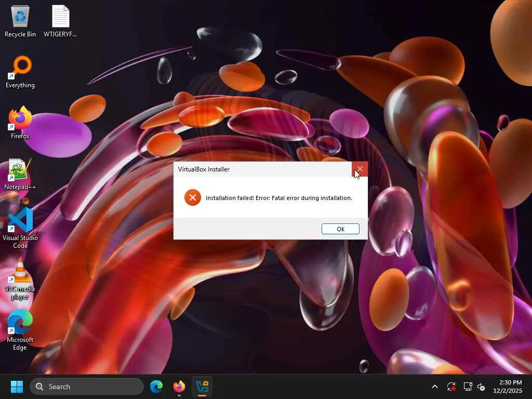This screenshot has height=399, width=532.
Task: Open the VLC media player shortcut
Action: click(x=20, y=279)
